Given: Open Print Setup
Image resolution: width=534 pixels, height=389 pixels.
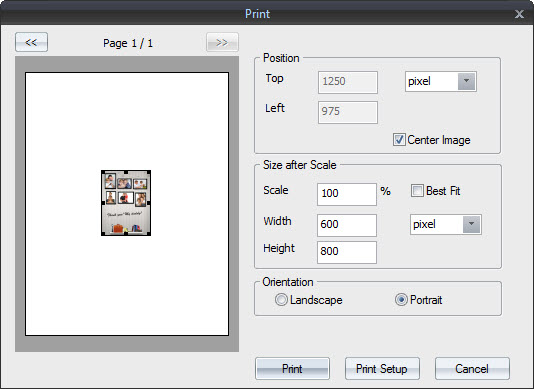Looking at the screenshot, I should 382,368.
